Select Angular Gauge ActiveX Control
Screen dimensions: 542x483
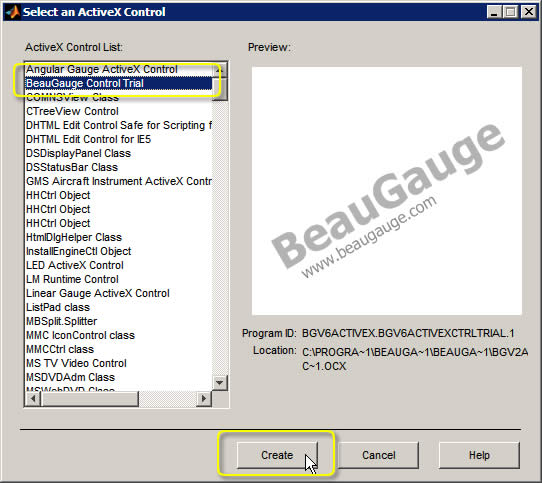pyautogui.click(x=119, y=69)
